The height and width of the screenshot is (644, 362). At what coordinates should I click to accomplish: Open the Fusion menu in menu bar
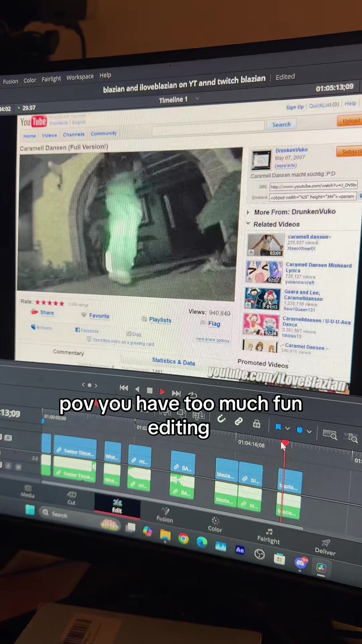pyautogui.click(x=10, y=82)
